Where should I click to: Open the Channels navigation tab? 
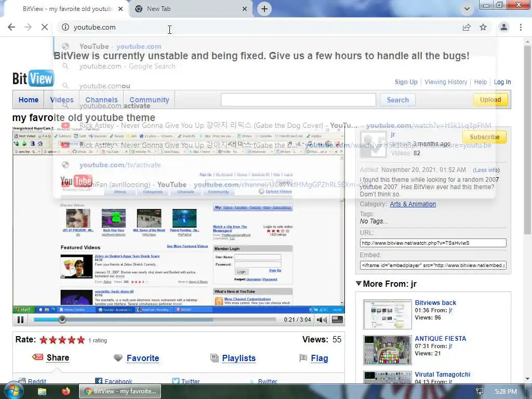pos(101,100)
